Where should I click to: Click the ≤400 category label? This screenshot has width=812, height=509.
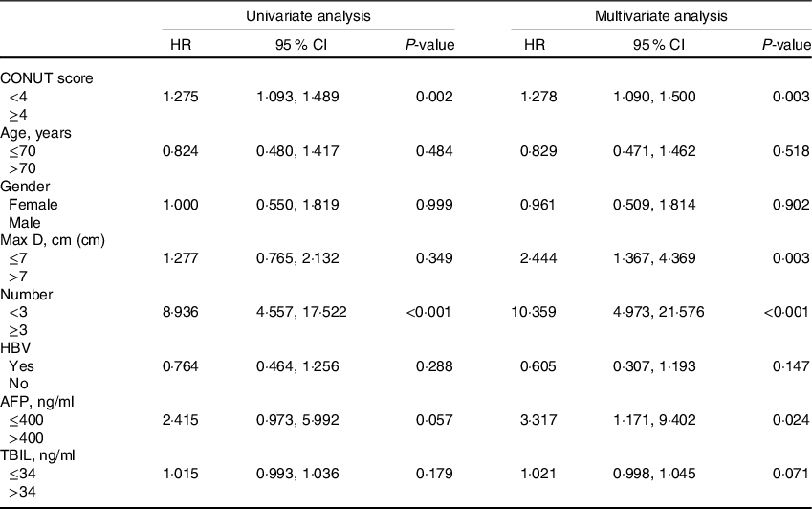tap(26, 418)
